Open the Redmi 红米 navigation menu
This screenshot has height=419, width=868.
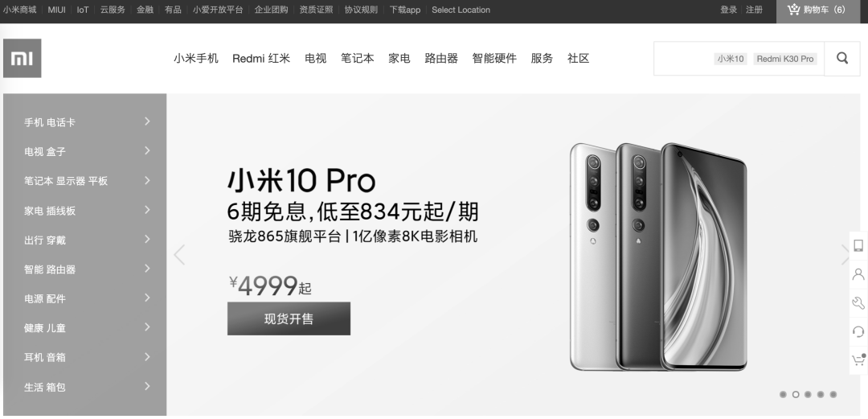coord(261,58)
